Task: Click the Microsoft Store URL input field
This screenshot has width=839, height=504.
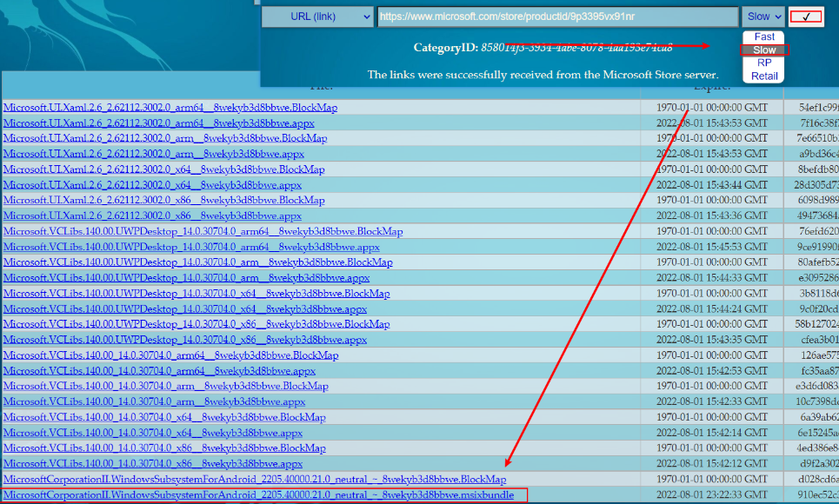Action: 558,17
